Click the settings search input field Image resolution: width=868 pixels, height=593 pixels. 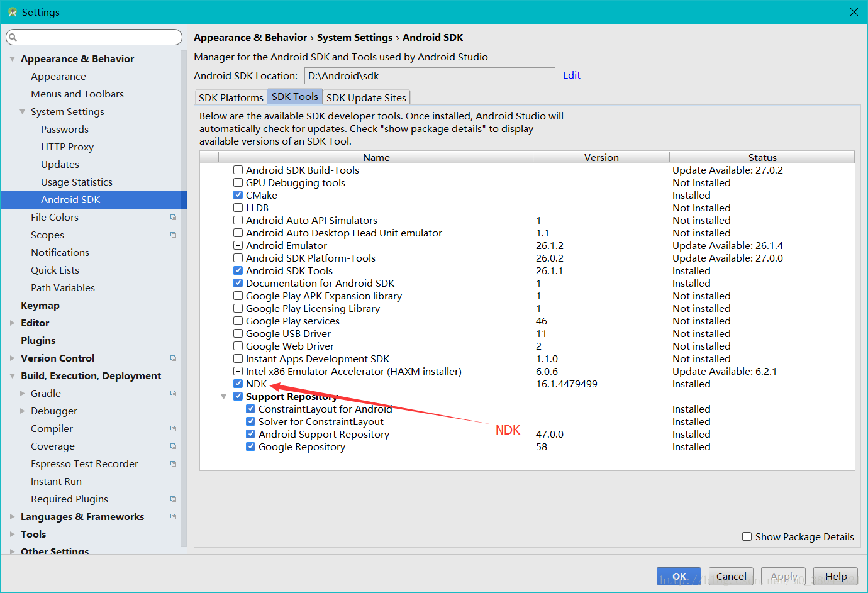click(94, 37)
